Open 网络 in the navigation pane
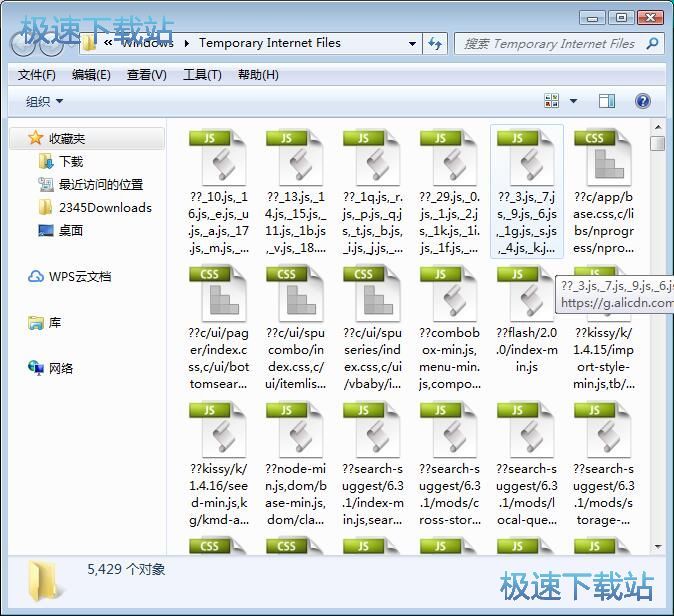The width and height of the screenshot is (674, 616). 50,368
